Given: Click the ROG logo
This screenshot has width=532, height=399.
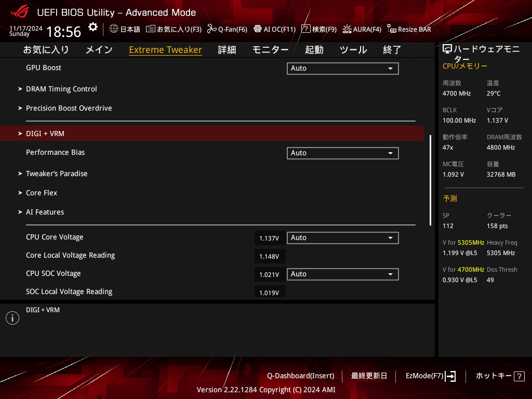Looking at the screenshot, I should (20, 12).
